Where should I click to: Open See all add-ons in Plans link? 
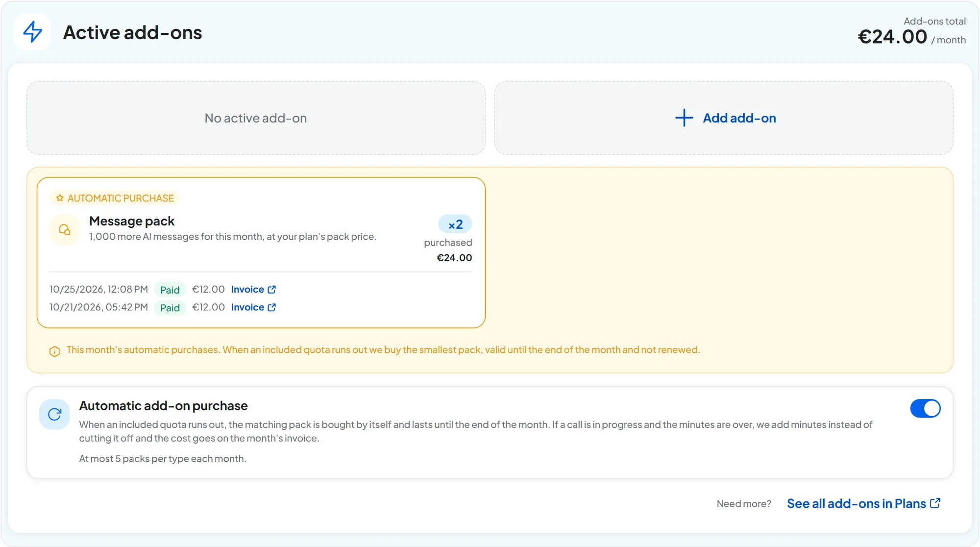tap(863, 503)
